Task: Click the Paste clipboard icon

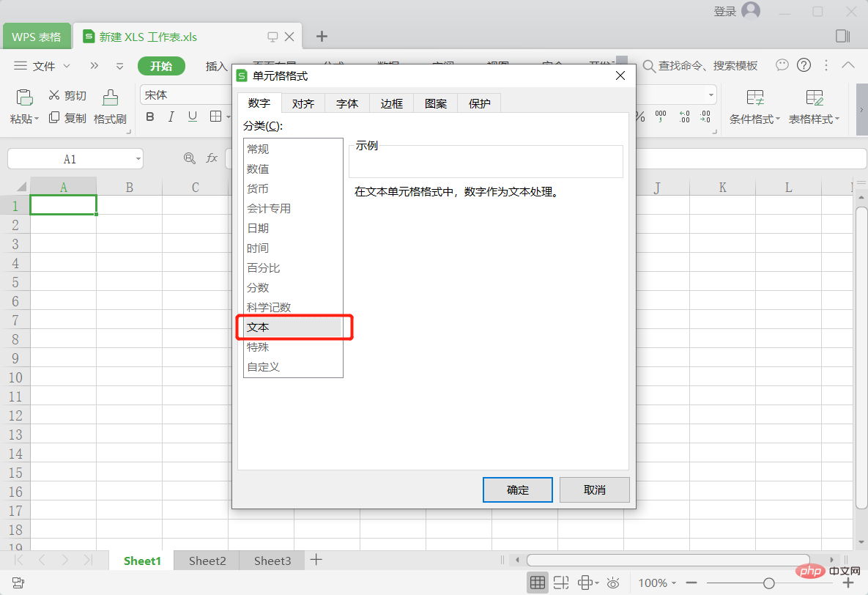Action: coord(23,97)
